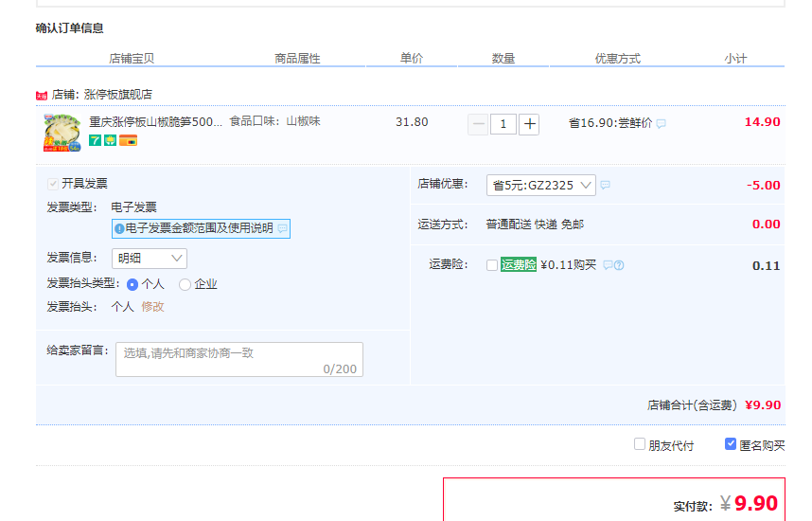Image resolution: width=812 pixels, height=521 pixels.
Task: Click the 电子发票金额范围及使用说明 link
Action: click(x=200, y=228)
